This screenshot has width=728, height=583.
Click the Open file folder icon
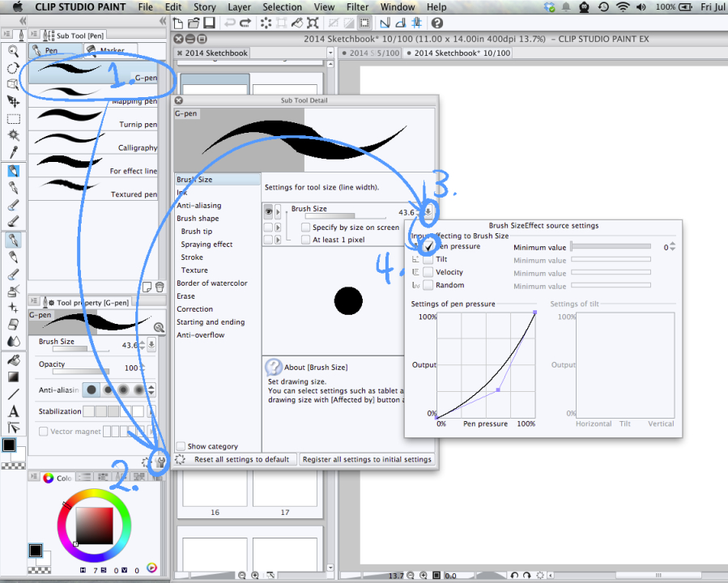[x=194, y=23]
